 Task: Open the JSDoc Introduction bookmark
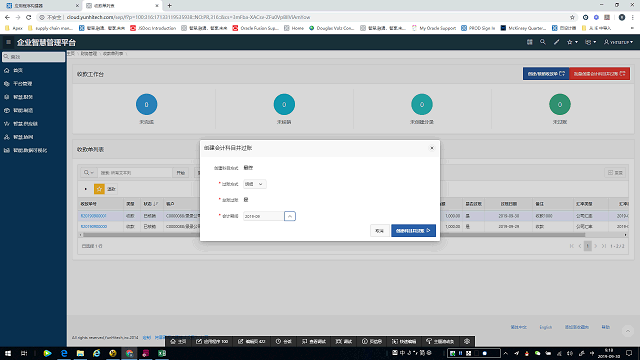tap(153, 28)
